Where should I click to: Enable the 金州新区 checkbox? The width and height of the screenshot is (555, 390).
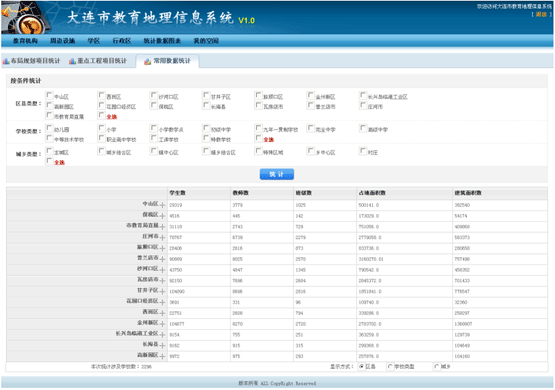(310, 95)
